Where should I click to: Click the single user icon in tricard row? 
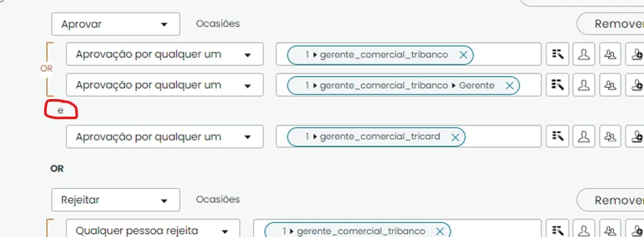[x=584, y=136]
